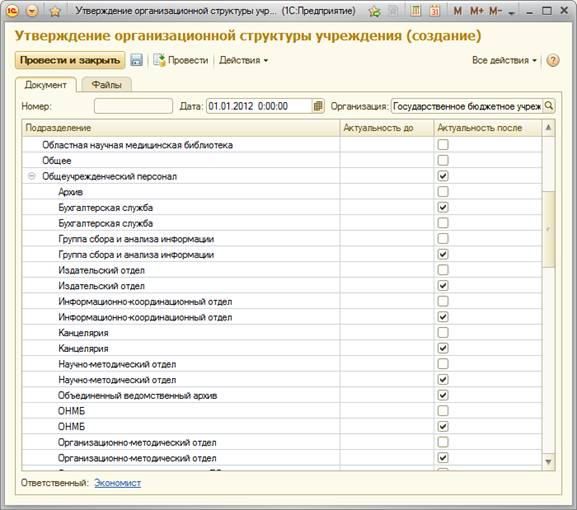The height and width of the screenshot is (510, 577).
Task: Click the favorites star icon in title bar
Action: (x=55, y=11)
